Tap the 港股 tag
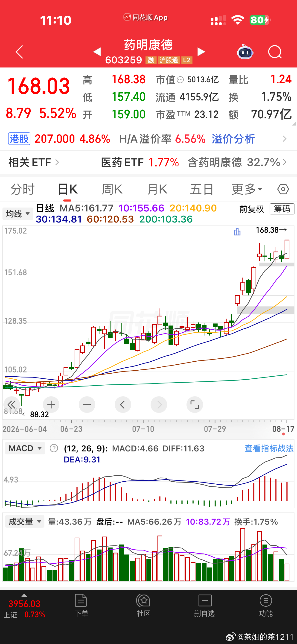297x644 pixels. click(20, 139)
